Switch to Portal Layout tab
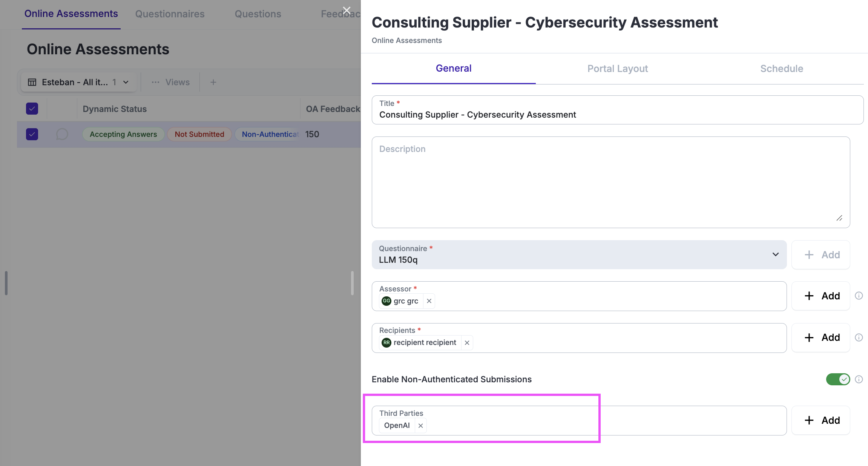The height and width of the screenshot is (466, 868). pyautogui.click(x=617, y=69)
